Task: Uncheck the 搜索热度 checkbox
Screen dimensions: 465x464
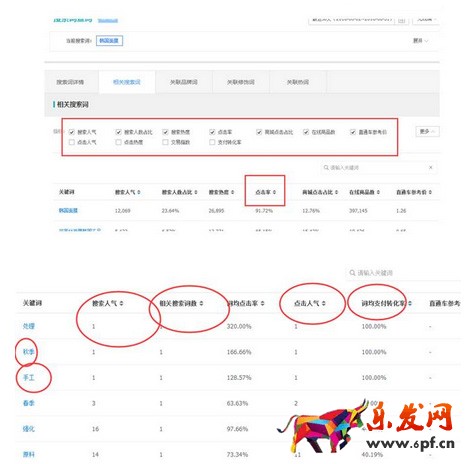Action: [x=165, y=132]
